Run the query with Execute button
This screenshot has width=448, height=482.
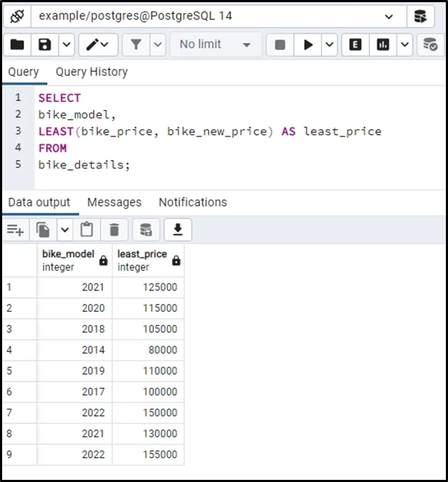[x=308, y=44]
